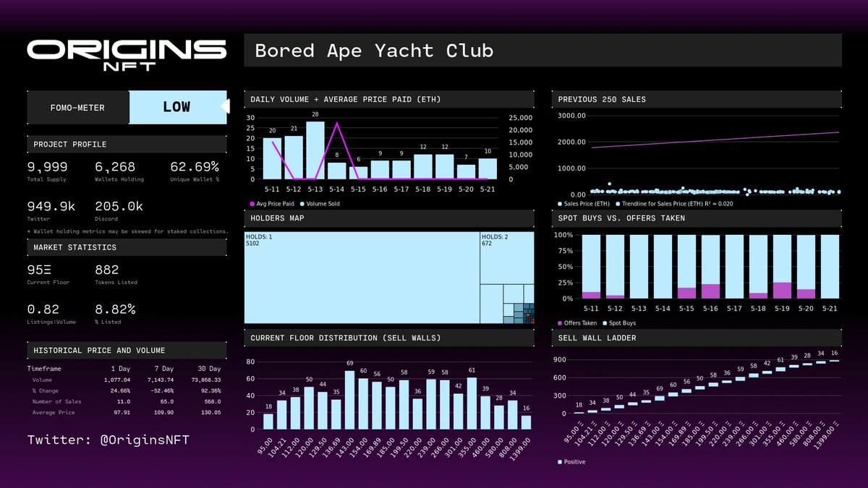
Task: Open the Bored Ape Yacht Club title
Action: coord(374,51)
